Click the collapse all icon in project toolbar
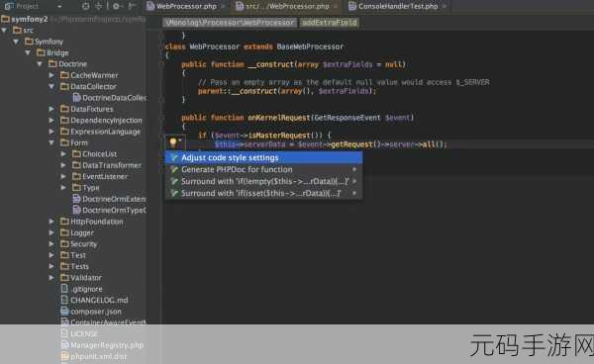This screenshot has width=594, height=364. pos(98,7)
